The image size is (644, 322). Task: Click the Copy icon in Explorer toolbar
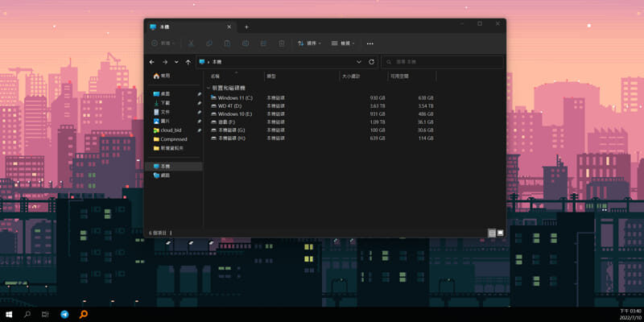click(x=209, y=43)
